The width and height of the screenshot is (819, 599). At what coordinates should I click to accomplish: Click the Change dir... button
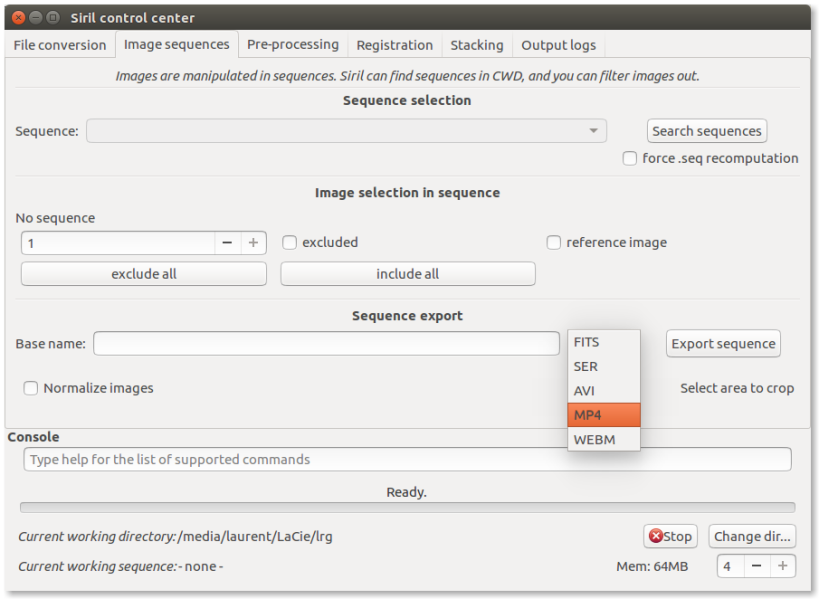pyautogui.click(x=752, y=536)
